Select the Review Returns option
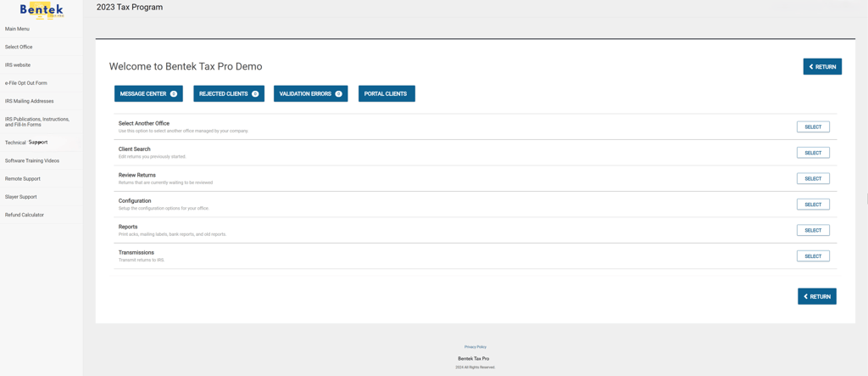868x376 pixels. [x=813, y=178]
